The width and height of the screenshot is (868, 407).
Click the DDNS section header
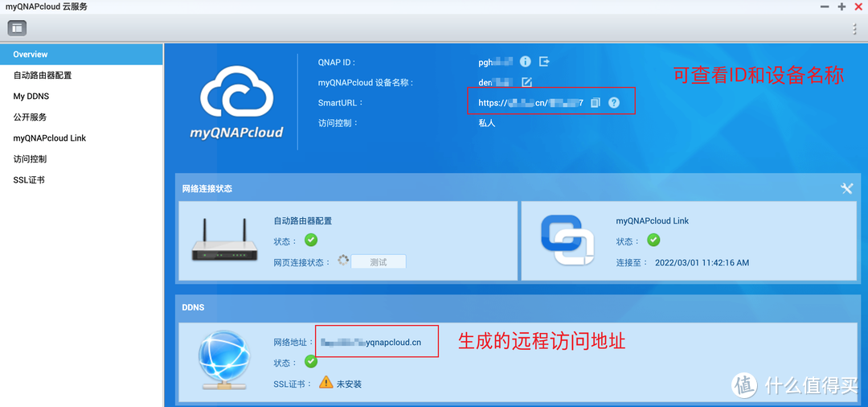[193, 307]
